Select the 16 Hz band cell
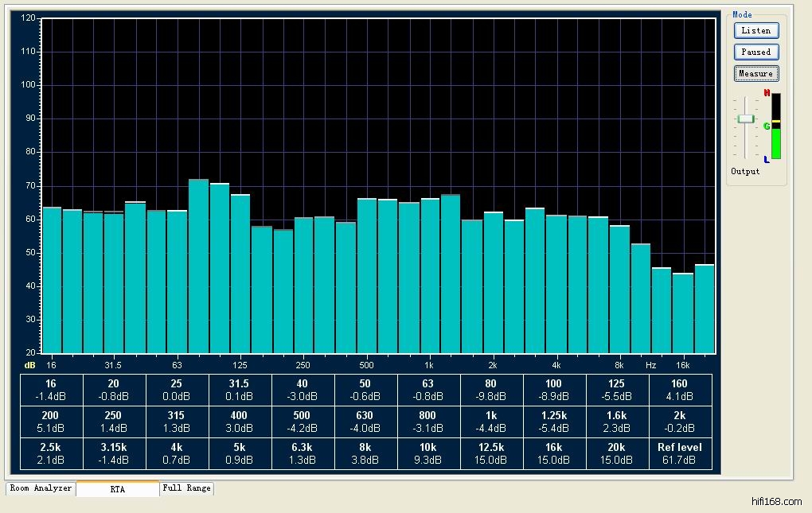Image resolution: width=812 pixels, height=513 pixels. (x=51, y=390)
